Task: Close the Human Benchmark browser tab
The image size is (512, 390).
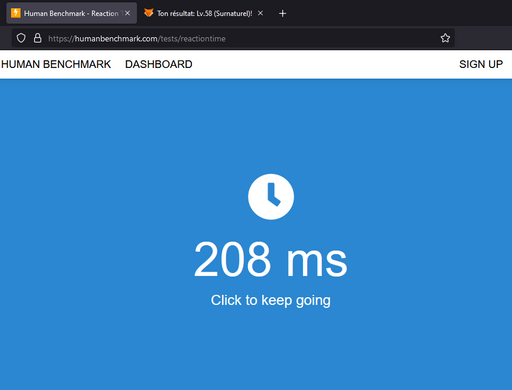Action: [127, 13]
